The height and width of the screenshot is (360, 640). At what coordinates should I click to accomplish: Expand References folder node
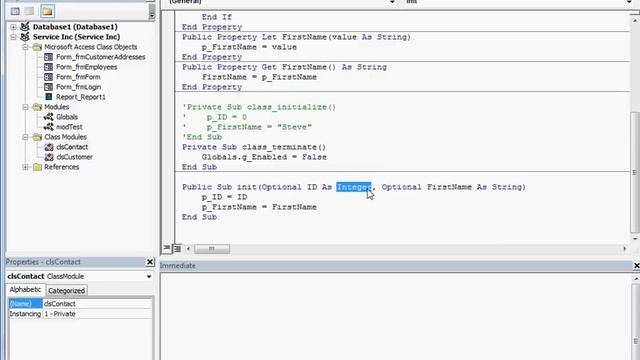pos(25,167)
